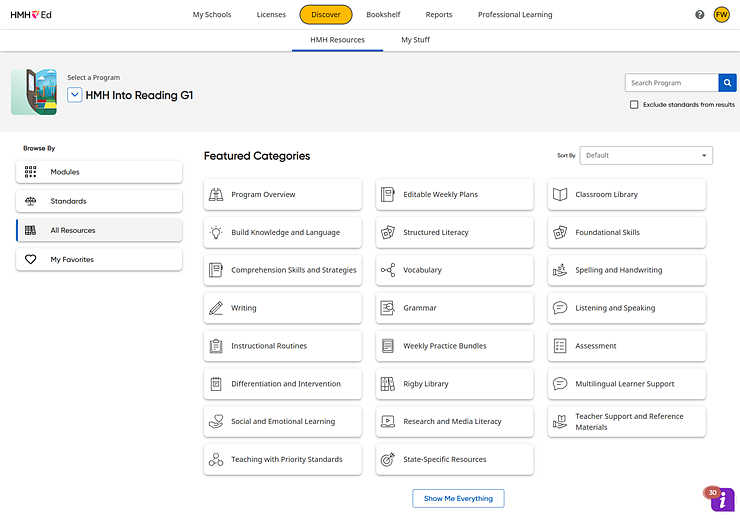
Task: Open the Grammar category label
Action: [420, 308]
